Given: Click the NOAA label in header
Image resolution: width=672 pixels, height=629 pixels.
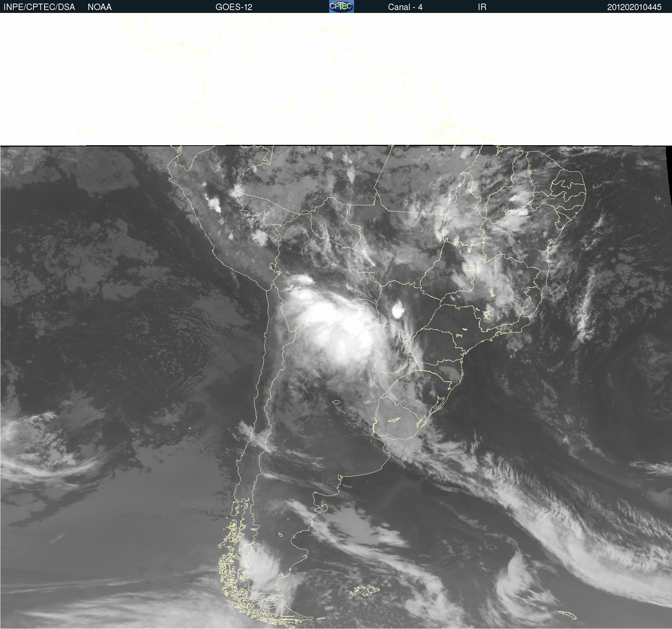Looking at the screenshot, I should click(100, 7).
